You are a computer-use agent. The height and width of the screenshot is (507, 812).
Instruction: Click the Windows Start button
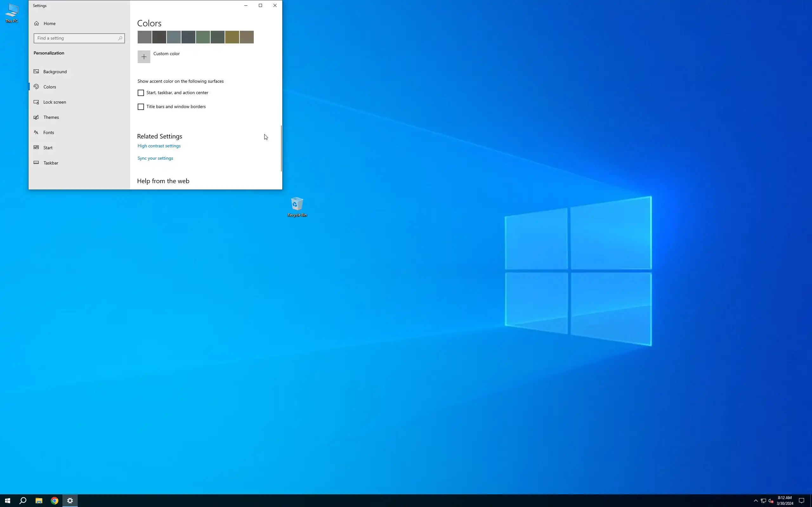click(7, 501)
